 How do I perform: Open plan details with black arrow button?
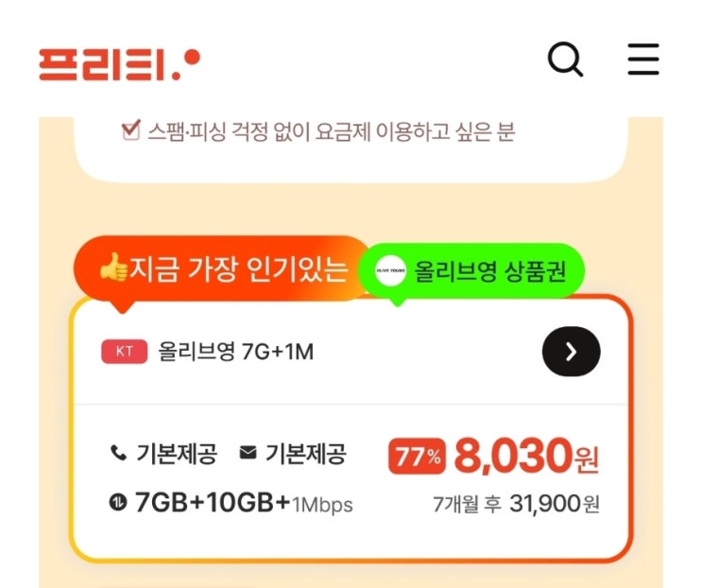(572, 352)
